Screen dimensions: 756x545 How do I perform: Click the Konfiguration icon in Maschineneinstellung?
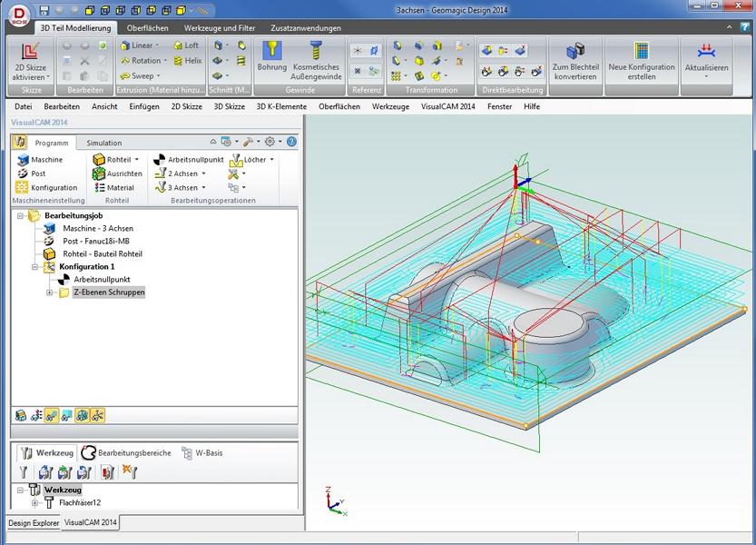(x=22, y=187)
